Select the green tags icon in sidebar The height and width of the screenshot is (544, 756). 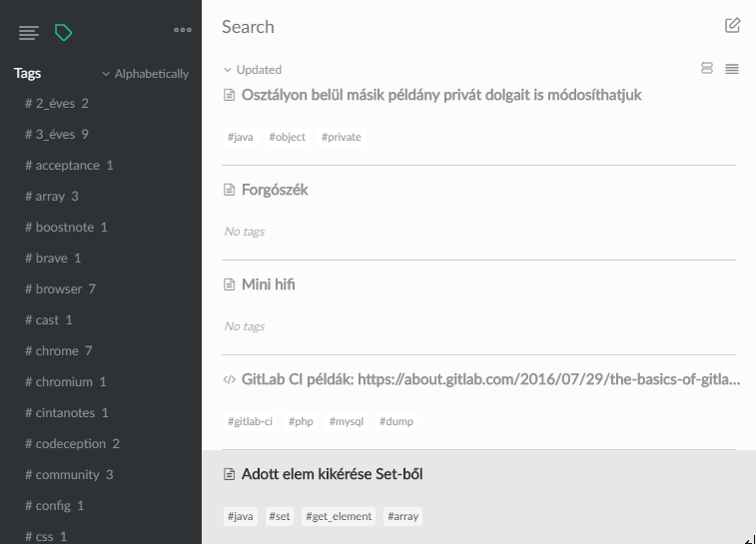tap(63, 33)
